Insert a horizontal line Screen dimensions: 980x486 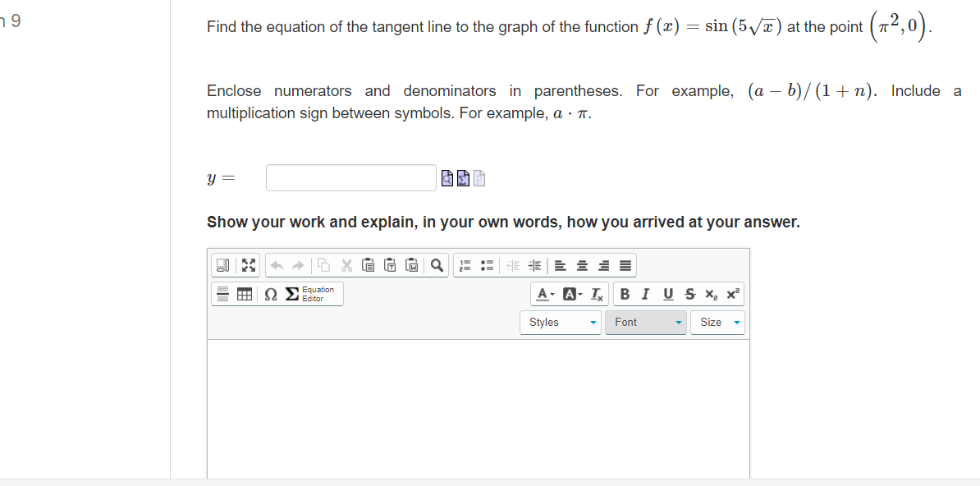(222, 293)
